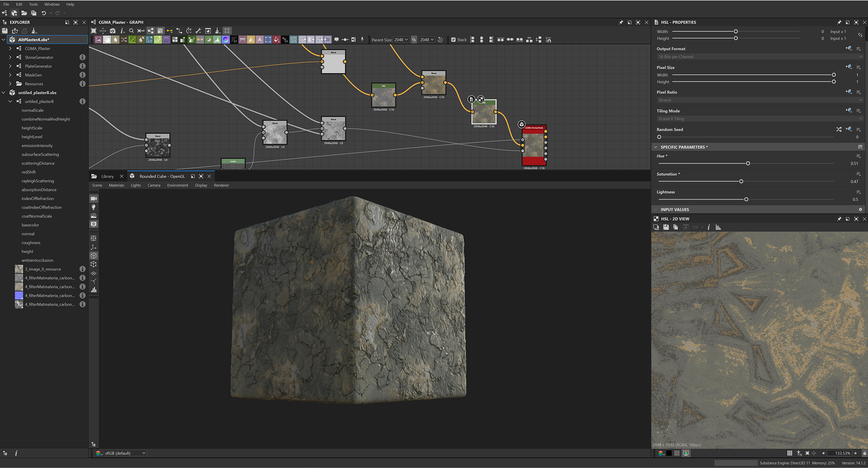Screen dimensions: 868x468
Task: Click the lightbulb icon in 3D view sidebar
Action: (x=94, y=207)
